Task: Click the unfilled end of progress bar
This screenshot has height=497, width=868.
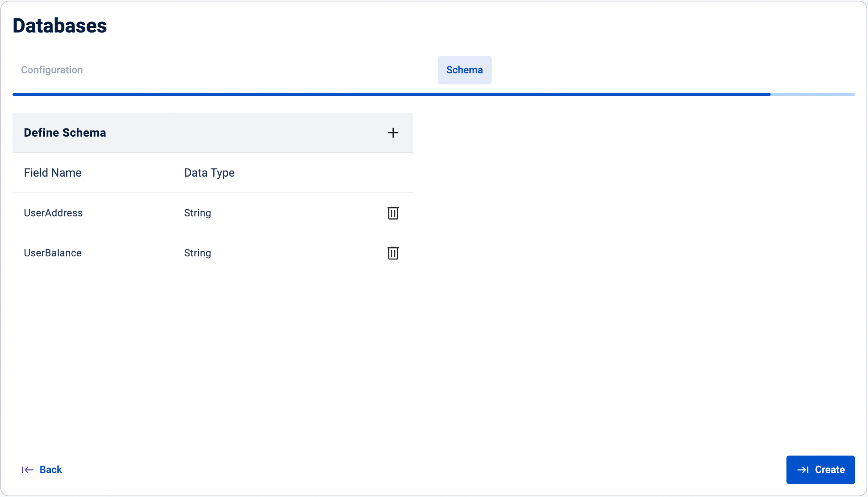Action: tap(812, 95)
